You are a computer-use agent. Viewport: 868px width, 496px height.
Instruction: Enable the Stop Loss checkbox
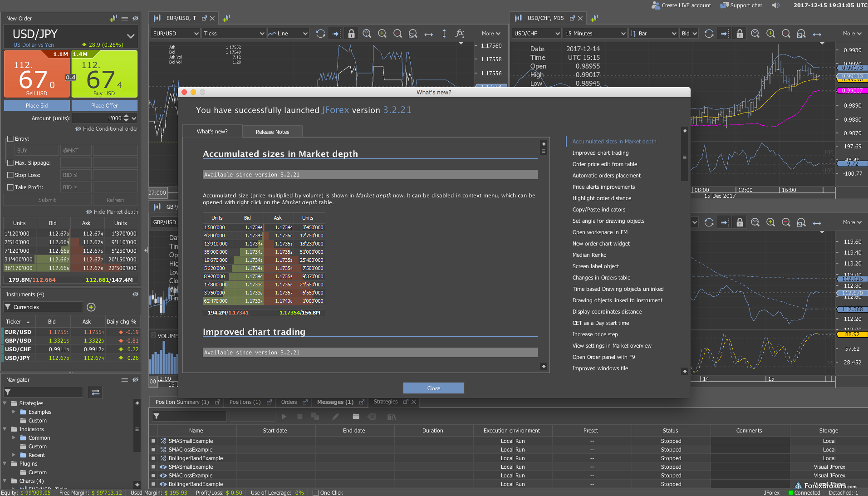click(10, 175)
